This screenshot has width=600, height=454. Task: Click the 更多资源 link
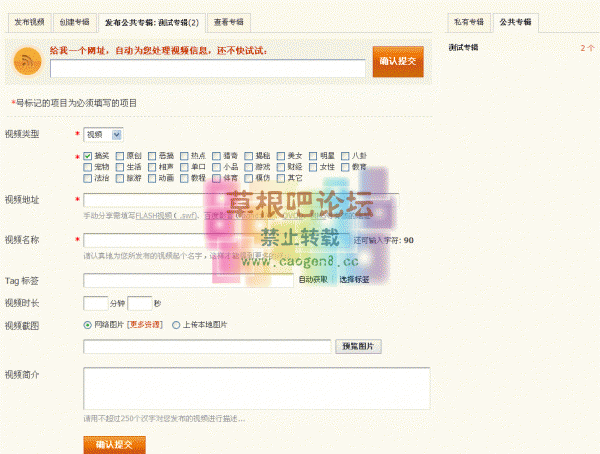145,325
